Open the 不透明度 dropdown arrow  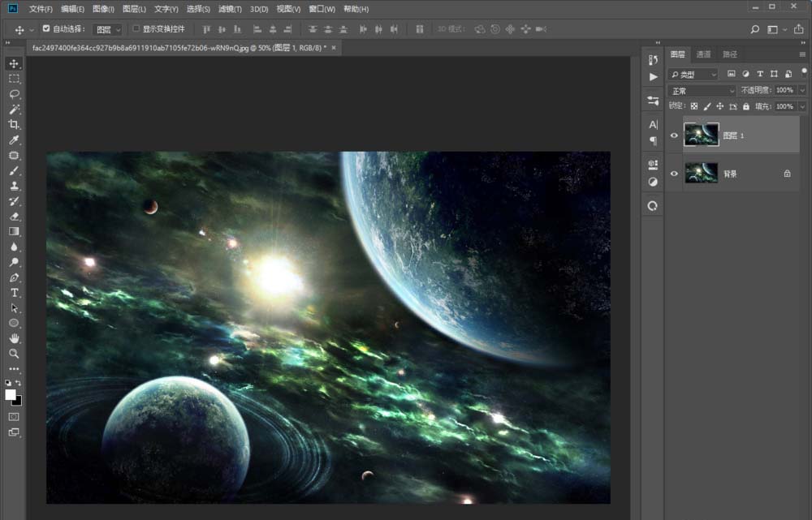[x=801, y=89]
